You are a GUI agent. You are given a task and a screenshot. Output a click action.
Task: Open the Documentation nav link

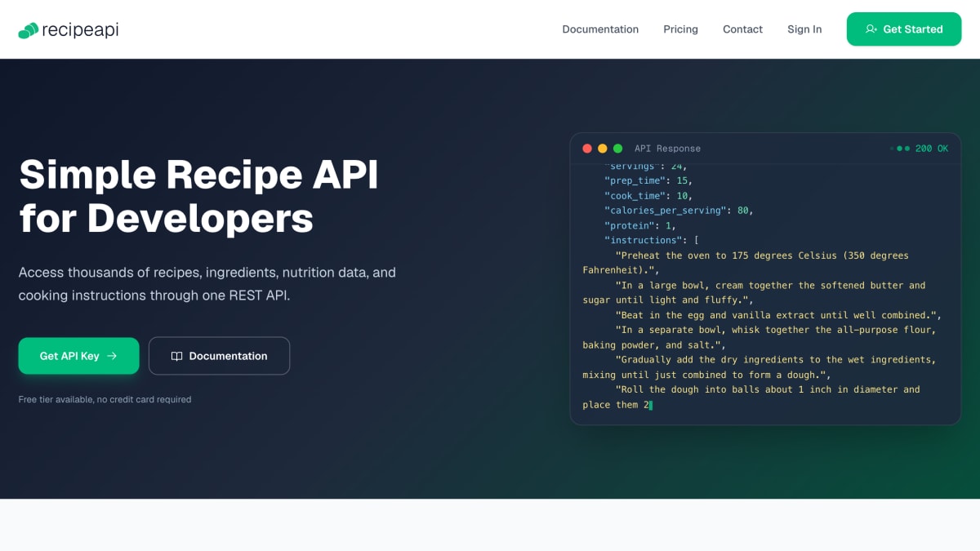point(600,29)
